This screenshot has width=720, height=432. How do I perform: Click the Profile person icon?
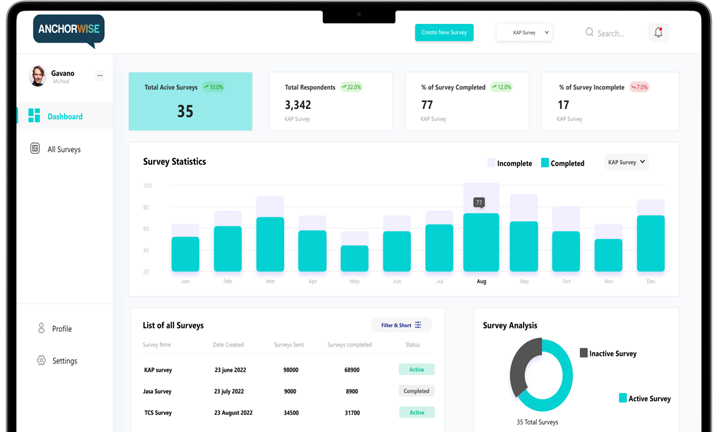coord(41,328)
